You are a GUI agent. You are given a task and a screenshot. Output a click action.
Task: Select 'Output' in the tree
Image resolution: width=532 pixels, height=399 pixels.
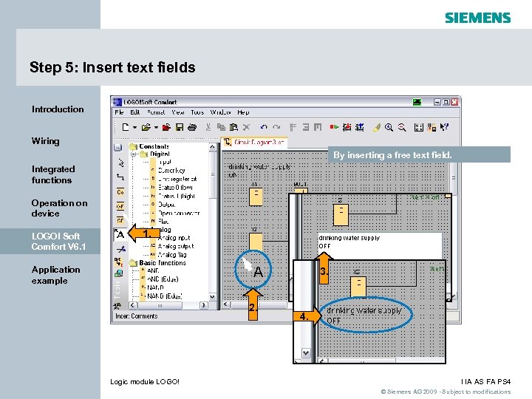pyautogui.click(x=166, y=204)
